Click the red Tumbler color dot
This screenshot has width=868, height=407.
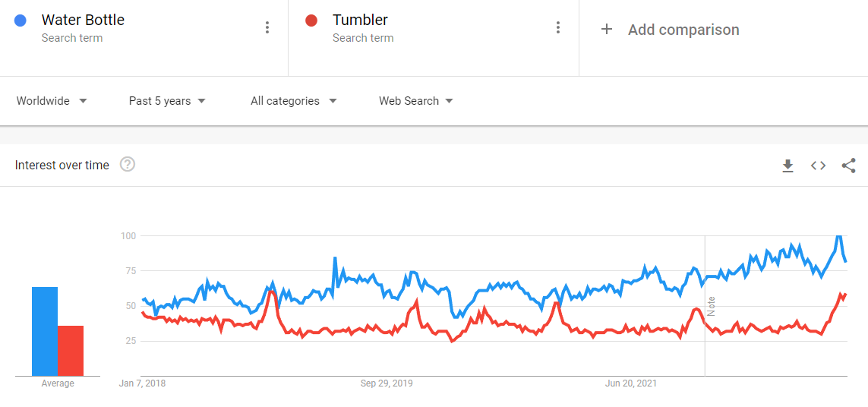click(x=311, y=21)
